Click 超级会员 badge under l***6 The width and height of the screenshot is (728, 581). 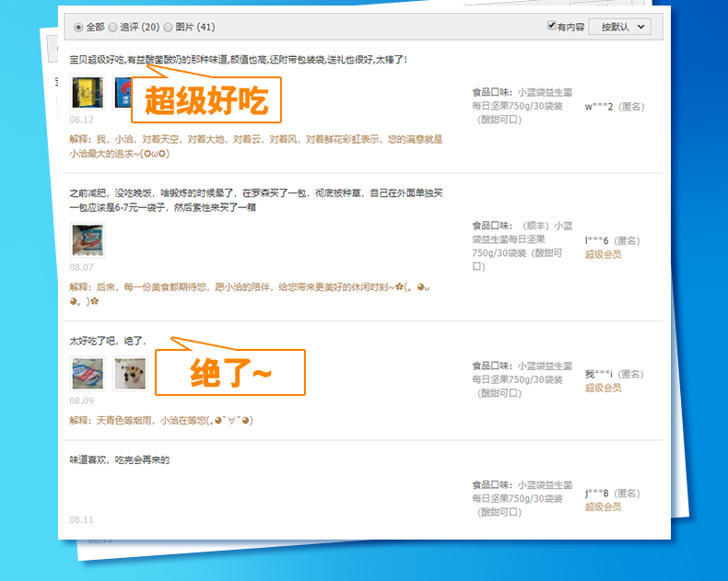pyautogui.click(x=603, y=254)
